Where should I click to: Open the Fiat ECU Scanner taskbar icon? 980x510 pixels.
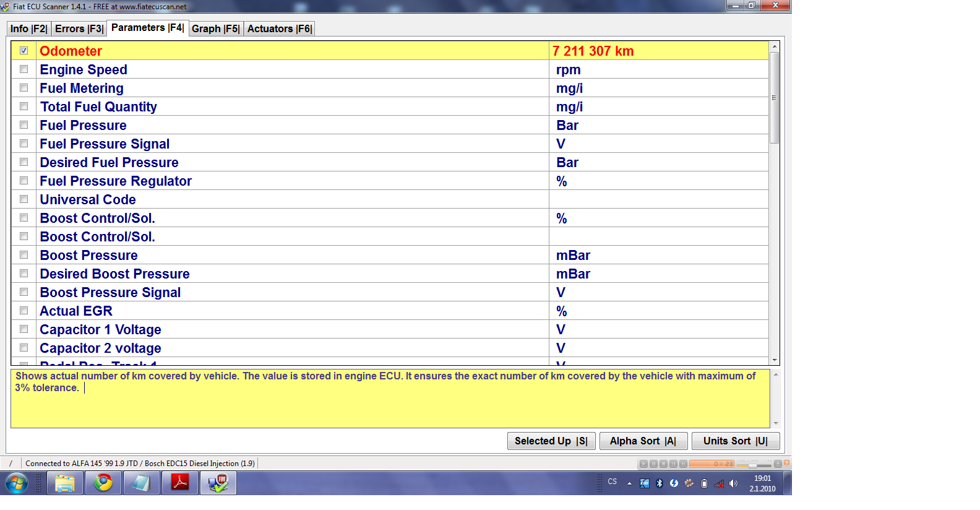point(218,483)
